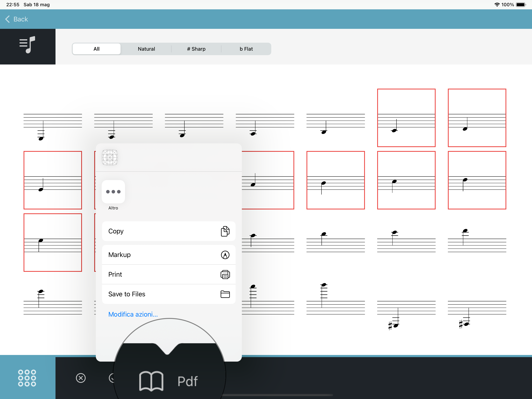Deselect the first red-boxed note in third row

(53, 243)
